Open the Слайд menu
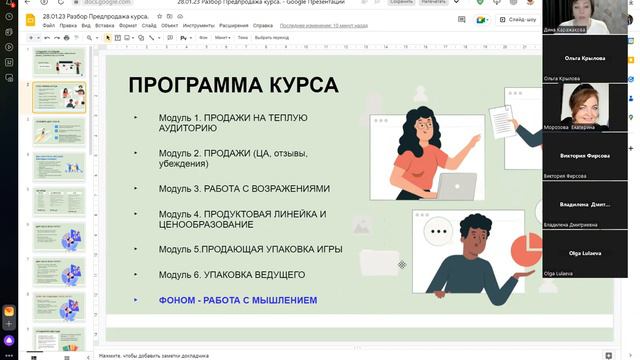Viewport: 640px width, 360px height. tap(149, 26)
